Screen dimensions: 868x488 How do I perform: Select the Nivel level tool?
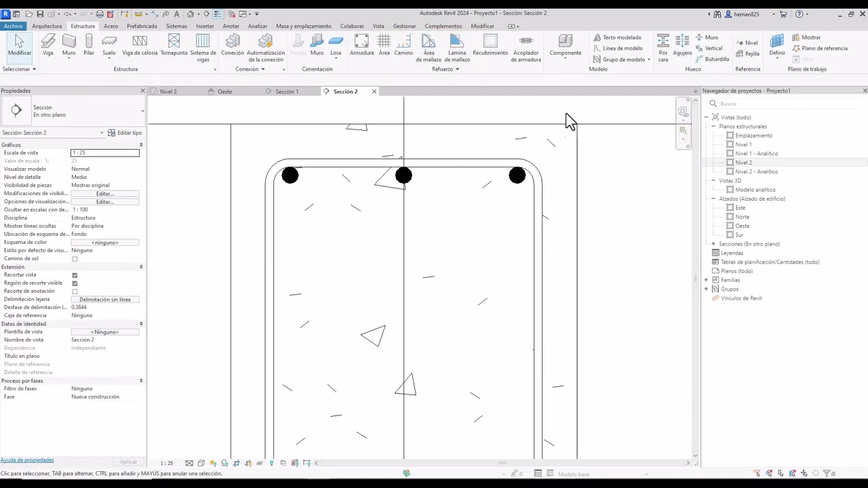(746, 43)
